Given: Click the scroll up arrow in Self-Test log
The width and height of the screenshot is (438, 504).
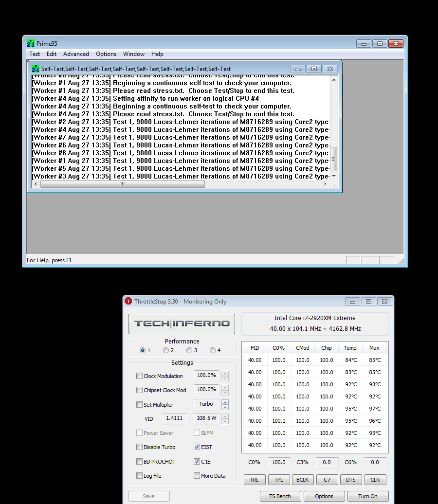Looking at the screenshot, I should point(334,79).
